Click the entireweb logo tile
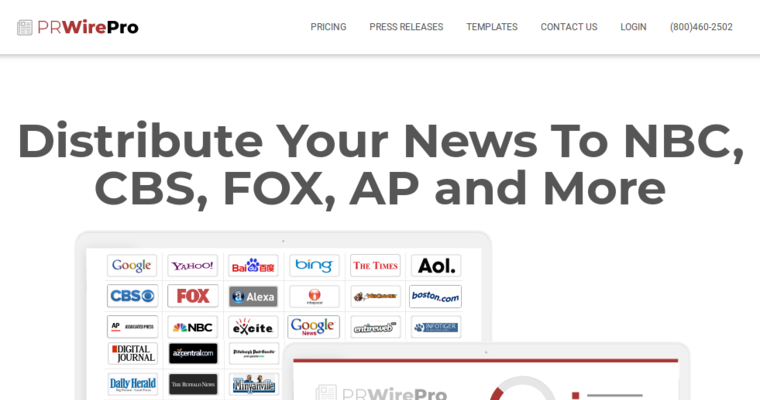 point(376,327)
